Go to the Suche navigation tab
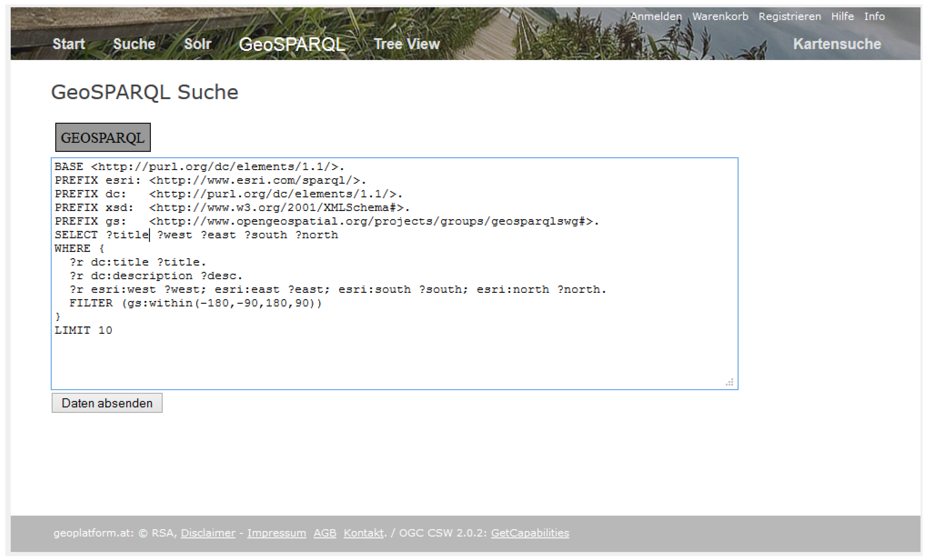Viewport: 928px width, 560px height. pos(134,44)
